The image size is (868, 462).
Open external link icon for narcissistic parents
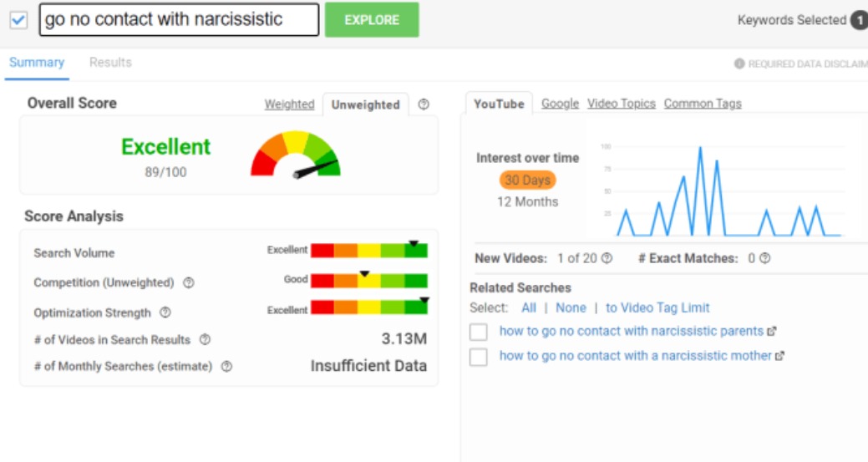(772, 332)
